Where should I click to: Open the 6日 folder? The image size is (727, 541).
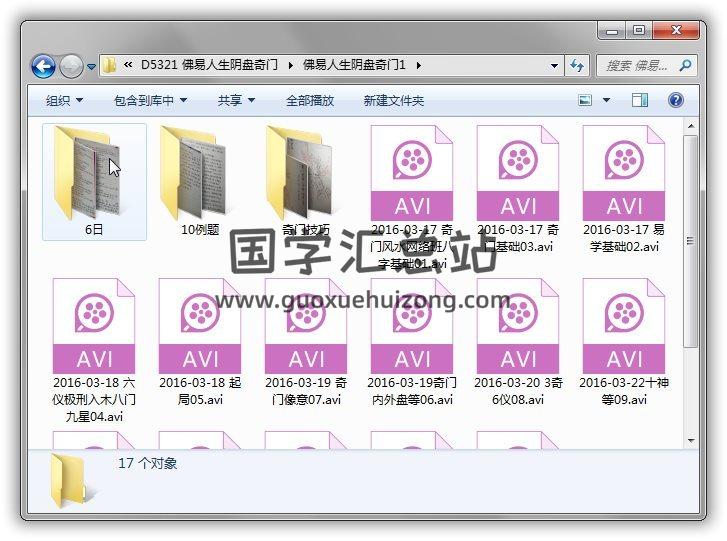coord(94,174)
